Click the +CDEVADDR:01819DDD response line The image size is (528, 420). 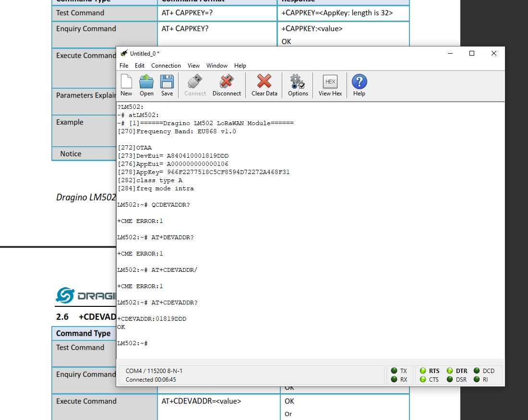(152, 319)
